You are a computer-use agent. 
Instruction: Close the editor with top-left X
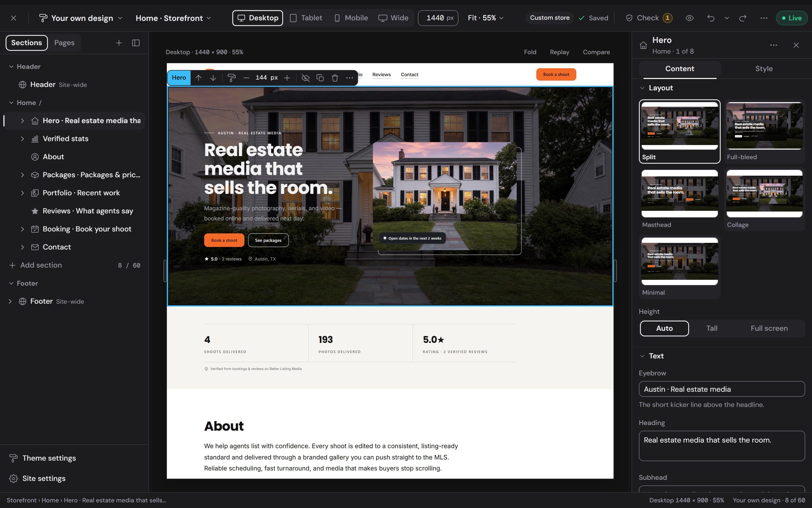[14, 18]
